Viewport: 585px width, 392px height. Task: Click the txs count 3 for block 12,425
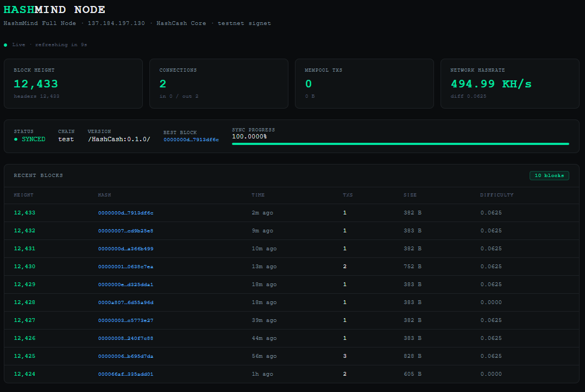(345, 356)
